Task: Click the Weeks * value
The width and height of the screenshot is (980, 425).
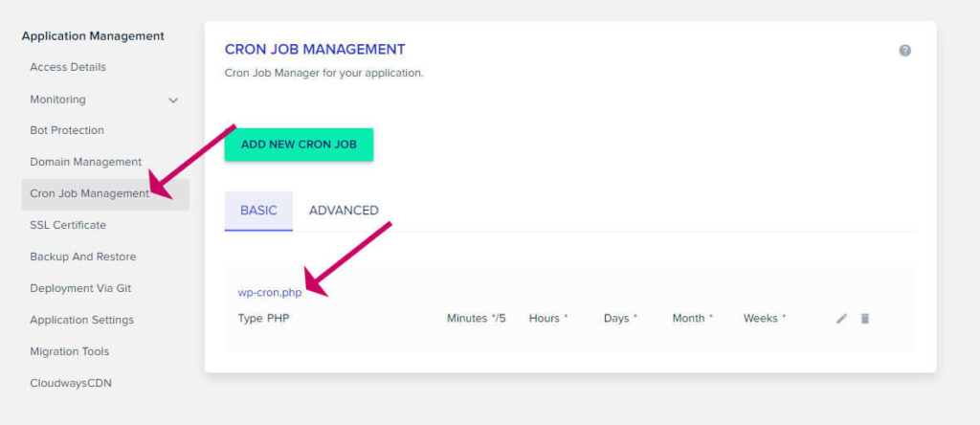Action: 765,318
